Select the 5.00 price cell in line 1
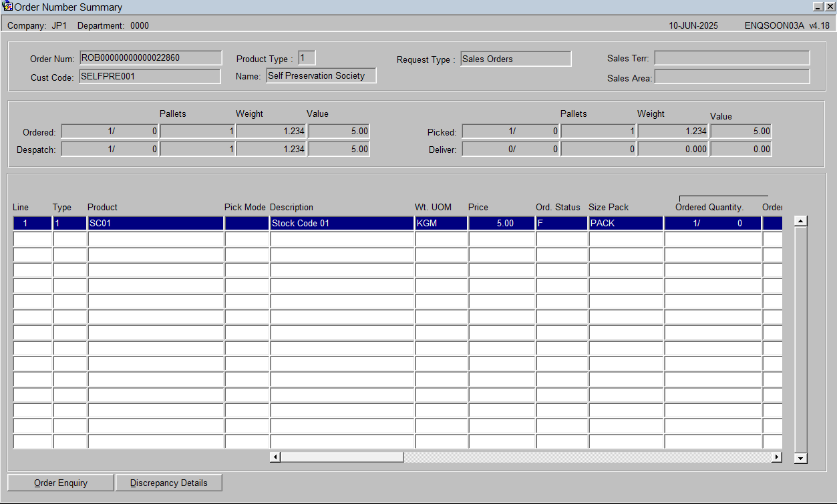The width and height of the screenshot is (837, 504). click(502, 223)
